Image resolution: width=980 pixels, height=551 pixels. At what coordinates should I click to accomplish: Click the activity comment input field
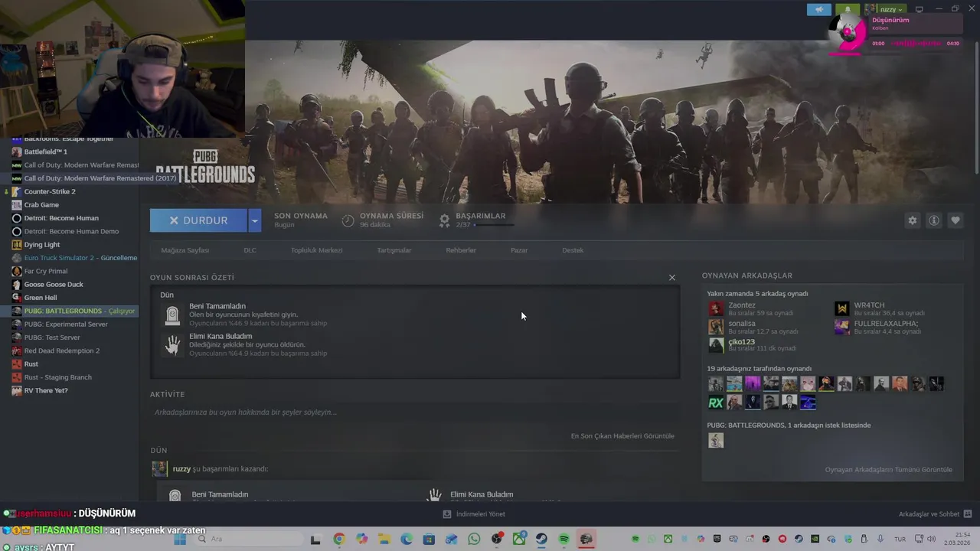tap(414, 412)
